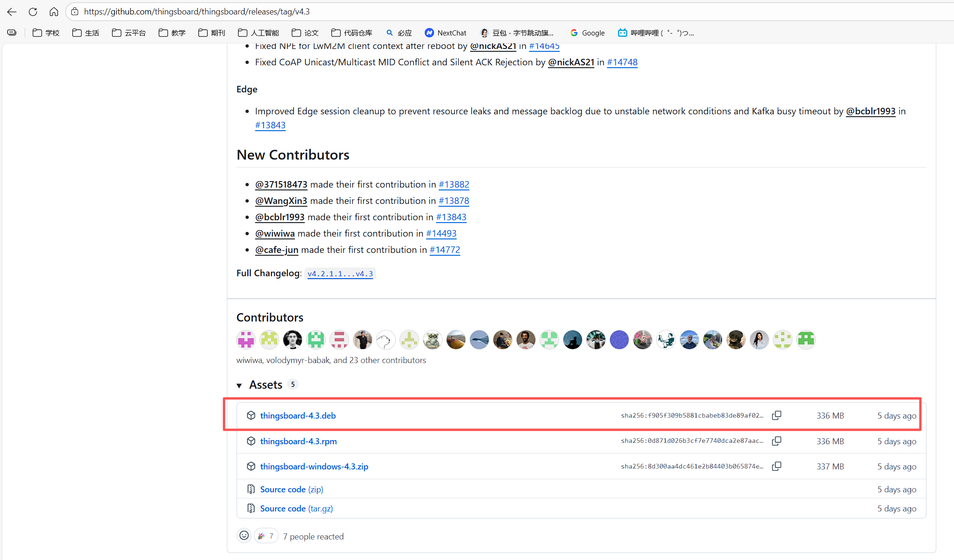Go to browser home page icon
The height and width of the screenshot is (560, 954).
click(54, 12)
